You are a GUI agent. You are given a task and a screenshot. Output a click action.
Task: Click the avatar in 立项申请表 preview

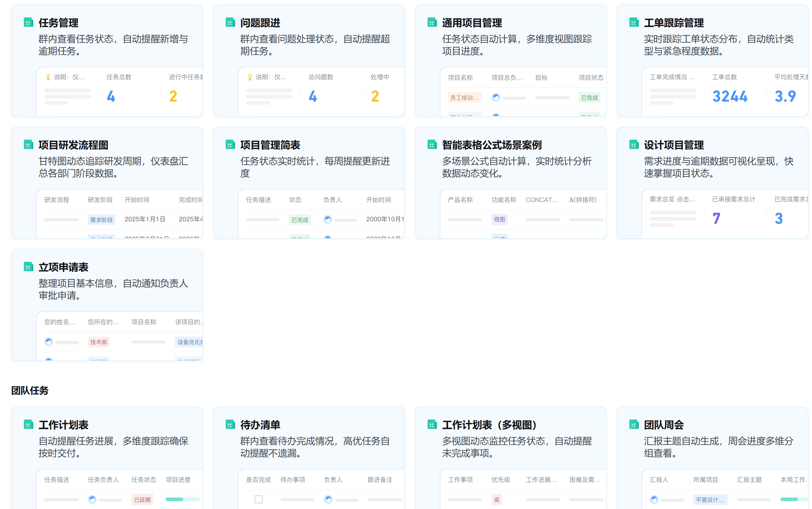click(49, 342)
